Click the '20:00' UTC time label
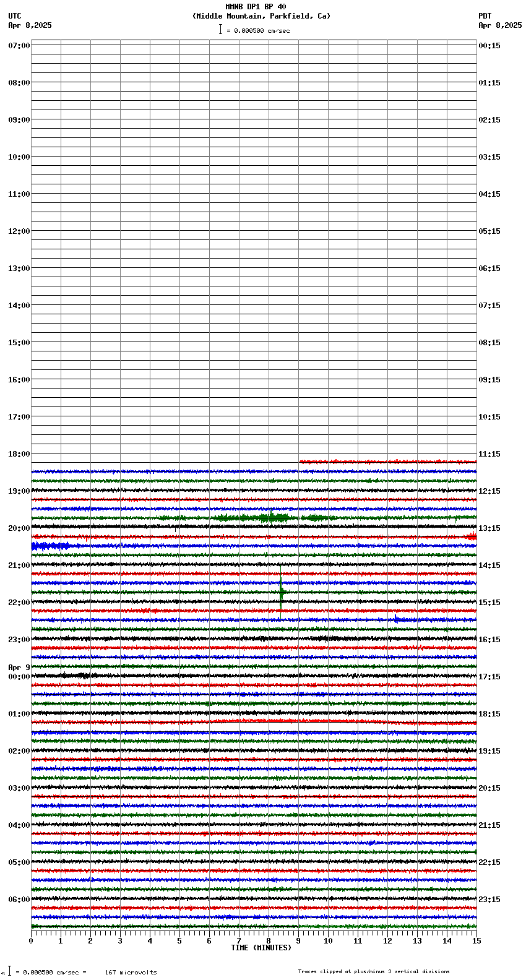 point(19,528)
